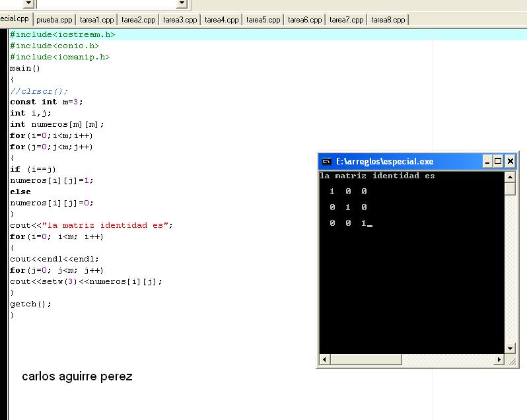Select the especial.cpp tab
The image size is (527, 420).
[x=15, y=18]
